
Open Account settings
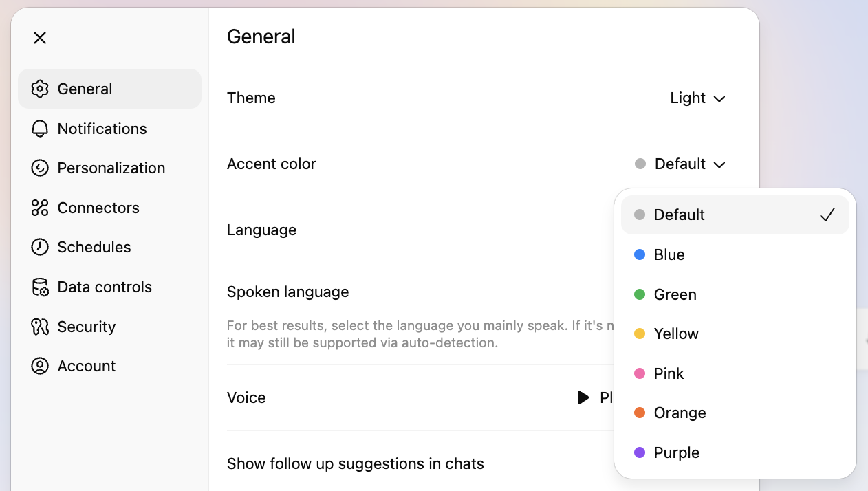(x=109, y=366)
